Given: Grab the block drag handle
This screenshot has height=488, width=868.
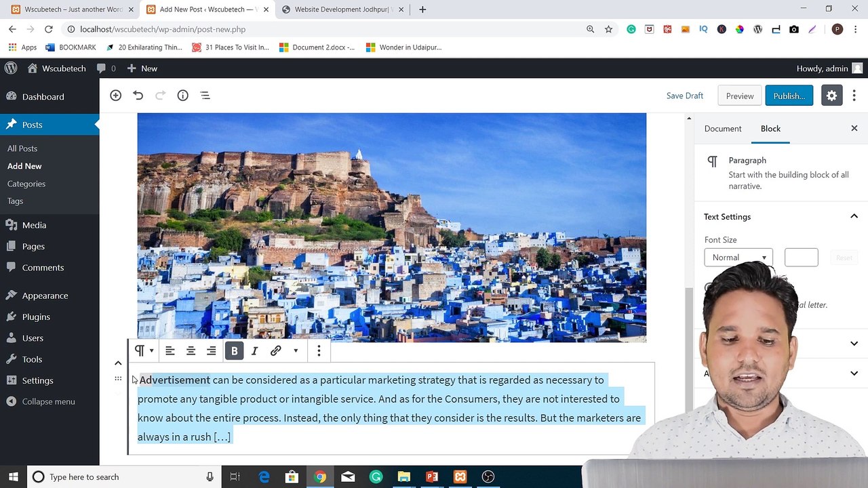Looking at the screenshot, I should pos(118,378).
